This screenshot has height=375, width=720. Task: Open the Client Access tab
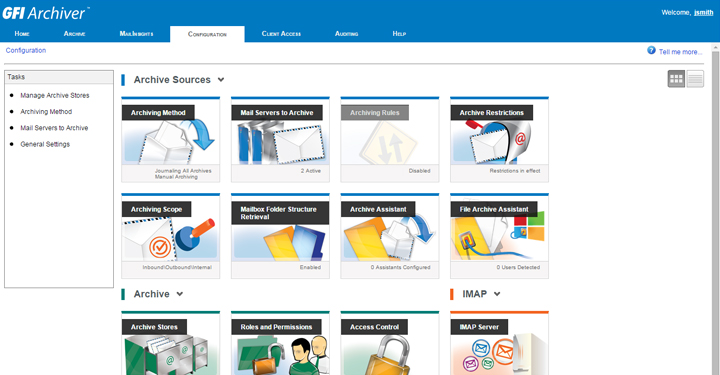point(281,34)
